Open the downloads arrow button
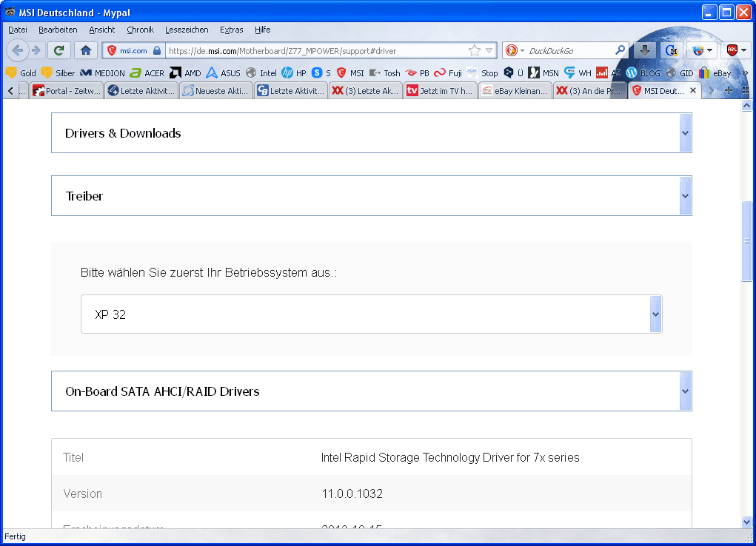Image resolution: width=756 pixels, height=546 pixels. point(645,50)
